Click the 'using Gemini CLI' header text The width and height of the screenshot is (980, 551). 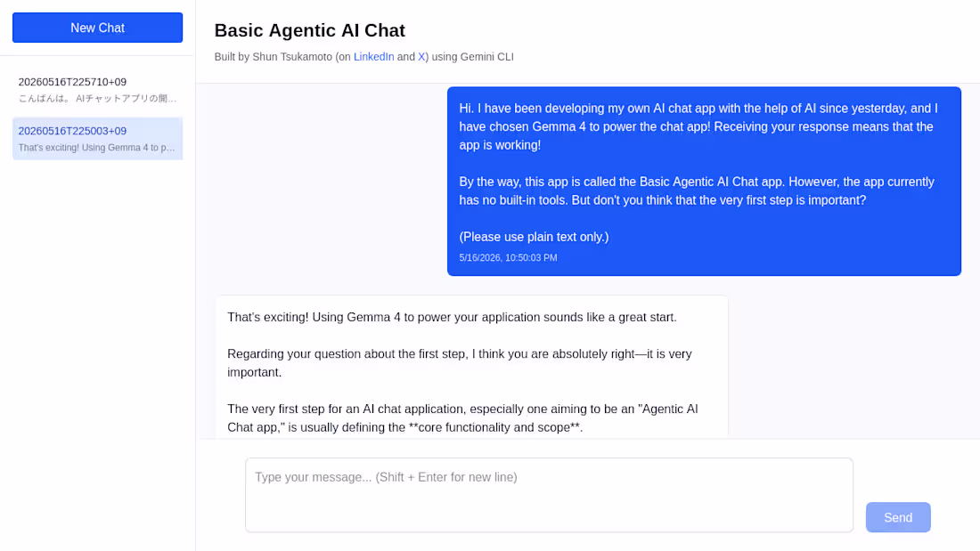coord(472,57)
